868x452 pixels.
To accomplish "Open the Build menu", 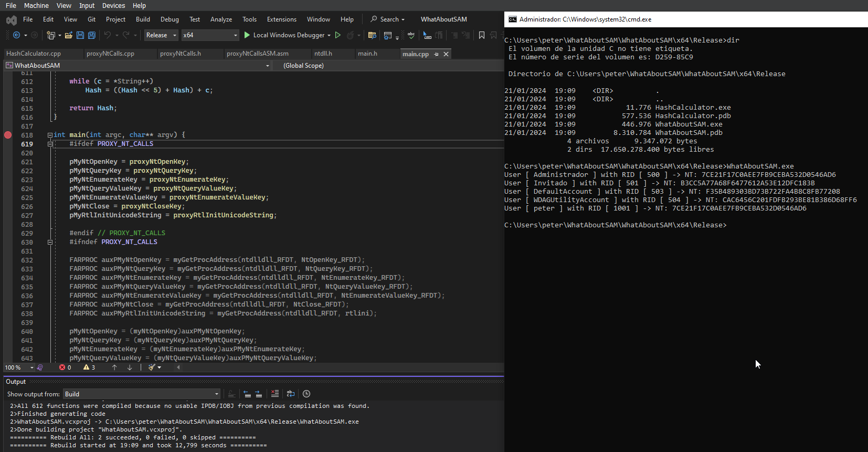I will 143,19.
